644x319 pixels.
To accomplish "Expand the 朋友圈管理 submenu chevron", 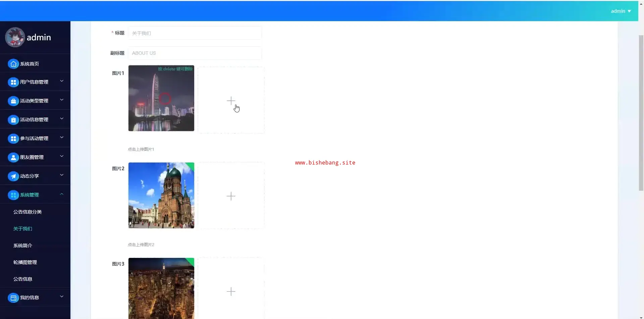I will pos(62,156).
